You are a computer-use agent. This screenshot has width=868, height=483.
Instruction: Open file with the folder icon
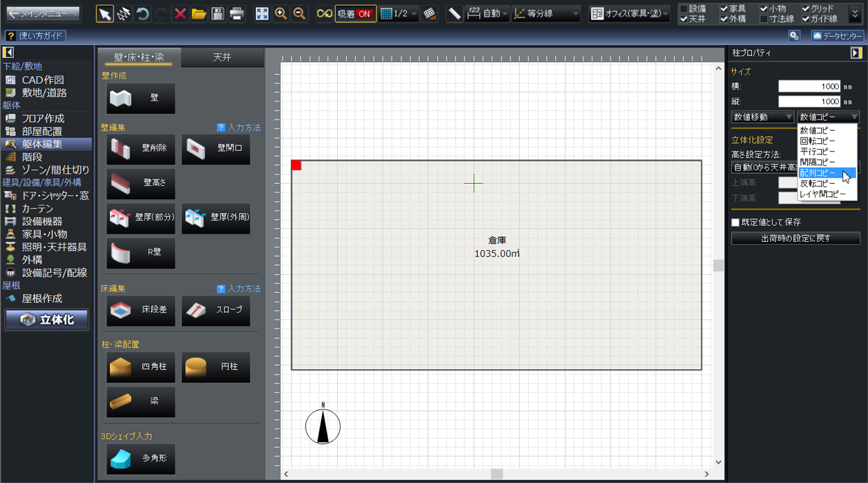pos(199,13)
